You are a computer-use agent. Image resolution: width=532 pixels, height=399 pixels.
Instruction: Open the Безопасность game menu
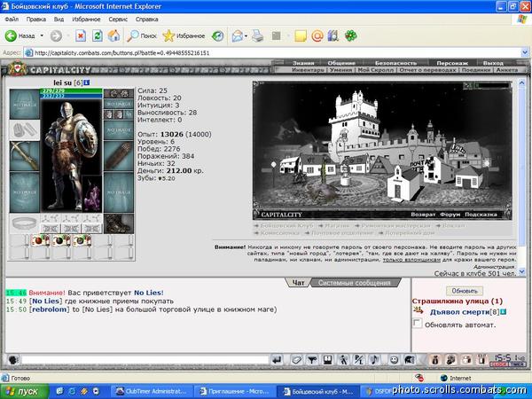(395, 63)
